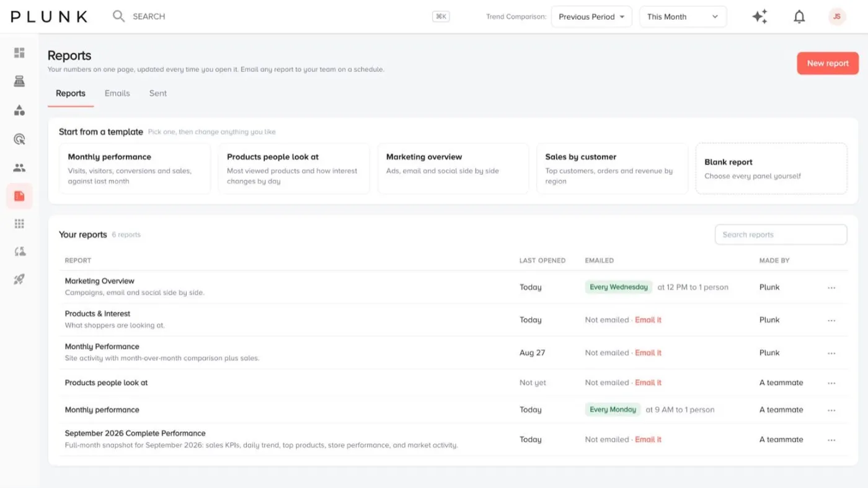Open the people icon in the sidebar
This screenshot has width=868, height=488.
19,167
